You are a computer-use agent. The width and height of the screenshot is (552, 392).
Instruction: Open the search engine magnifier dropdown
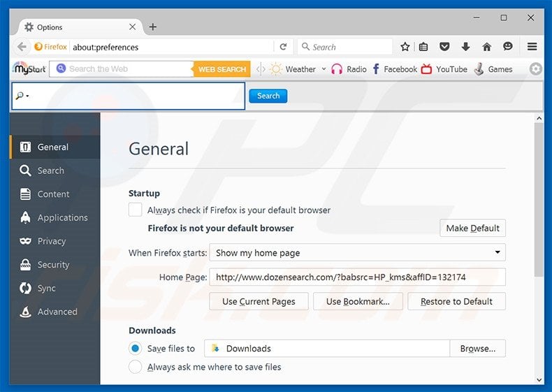pyautogui.click(x=22, y=96)
